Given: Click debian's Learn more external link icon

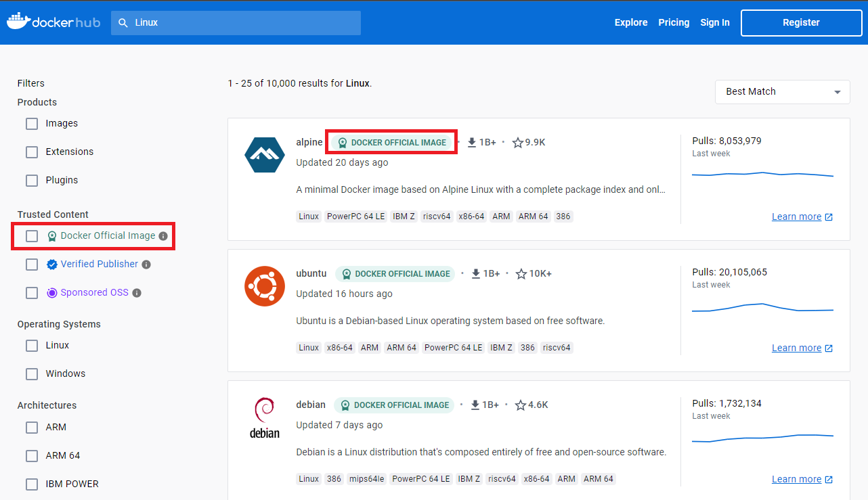Looking at the screenshot, I should (829, 480).
